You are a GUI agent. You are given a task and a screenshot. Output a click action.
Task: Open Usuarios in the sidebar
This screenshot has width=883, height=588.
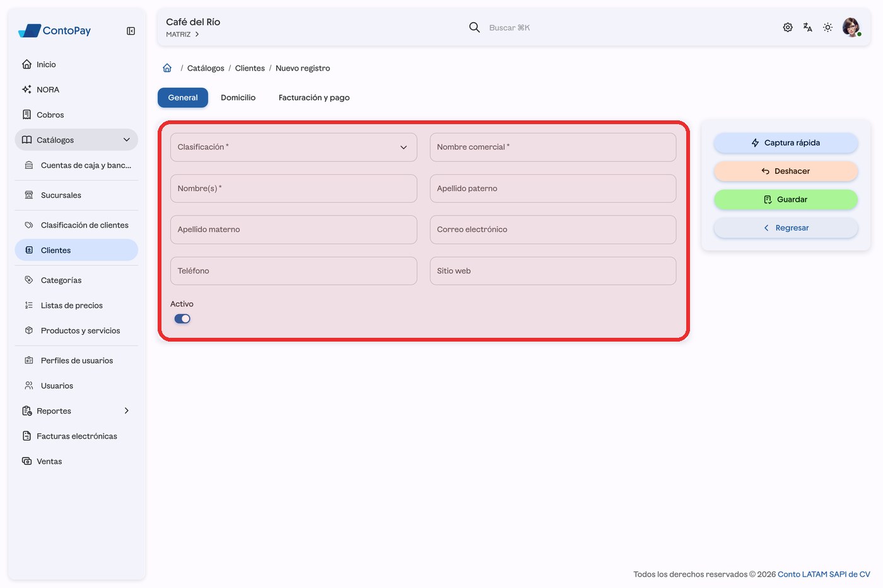tap(76, 386)
